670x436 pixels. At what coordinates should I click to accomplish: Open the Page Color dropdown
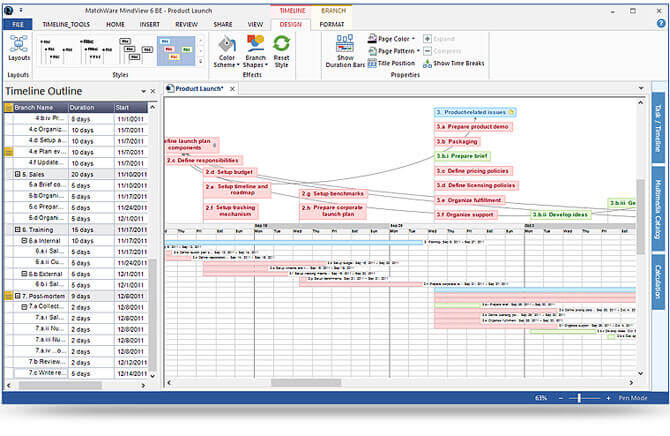tap(391, 39)
